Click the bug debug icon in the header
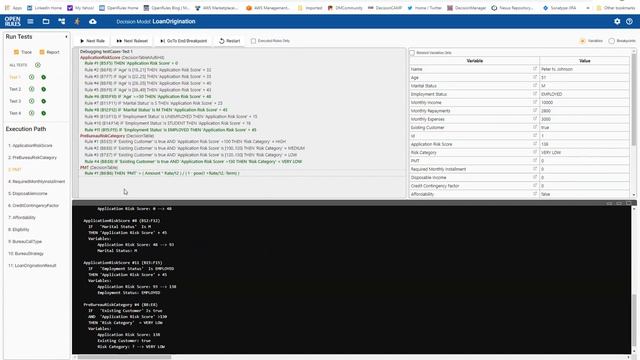The width and height of the screenshot is (640, 360). pyautogui.click(x=77, y=21)
